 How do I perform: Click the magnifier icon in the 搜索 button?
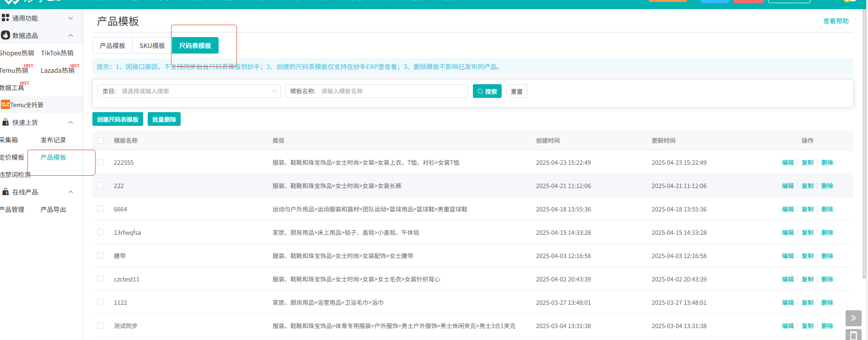click(x=480, y=92)
